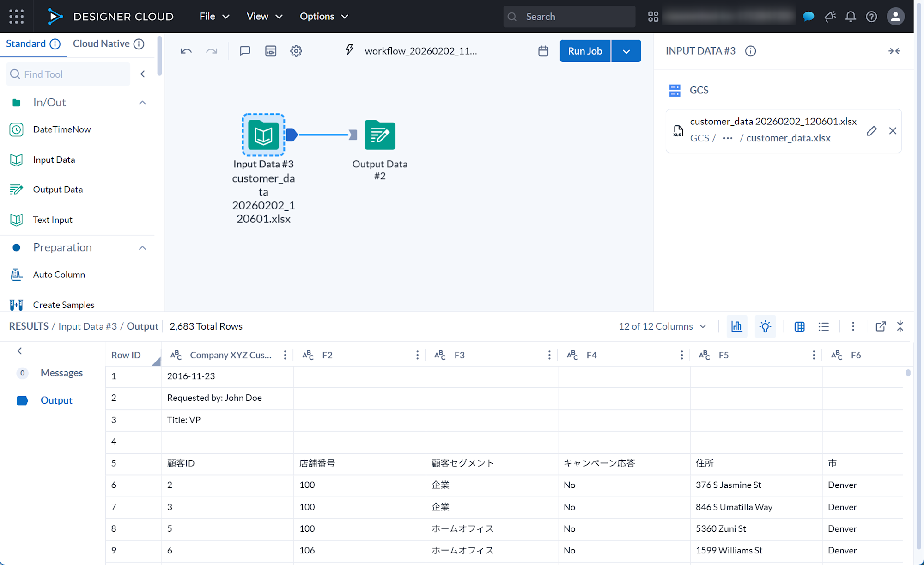Click the results table vertical scrollbar

(x=908, y=373)
